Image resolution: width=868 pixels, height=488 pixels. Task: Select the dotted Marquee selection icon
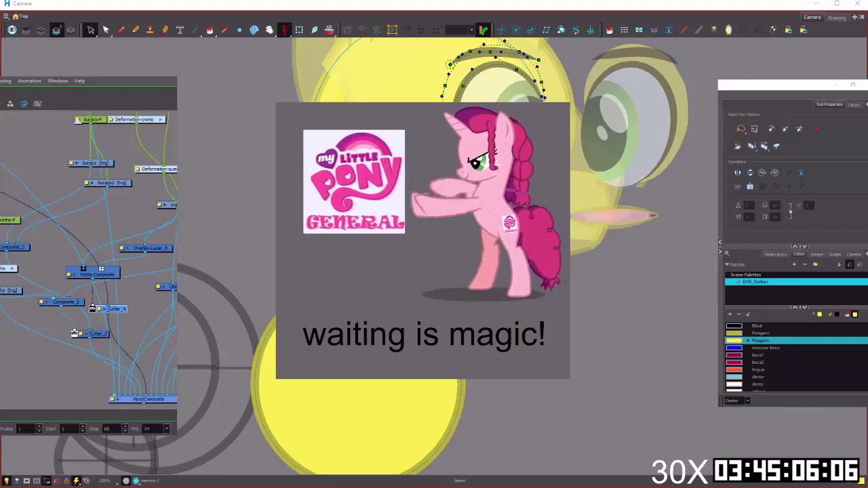tap(299, 30)
